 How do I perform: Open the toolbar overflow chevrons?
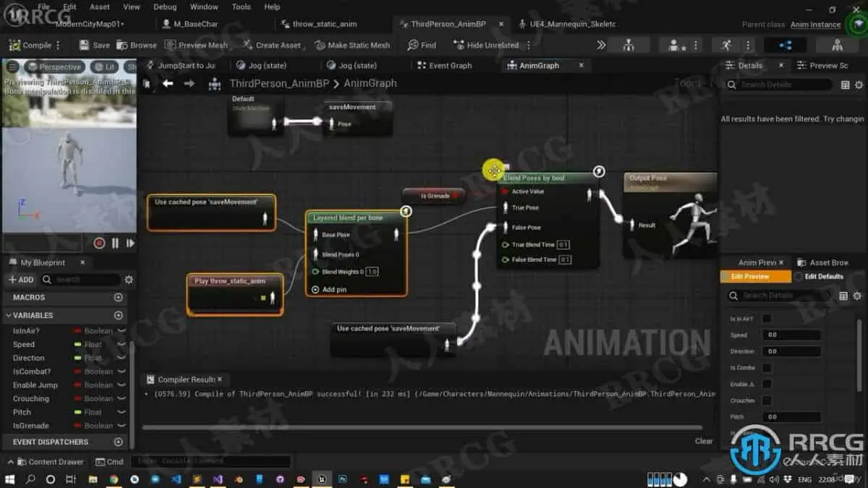[x=601, y=45]
